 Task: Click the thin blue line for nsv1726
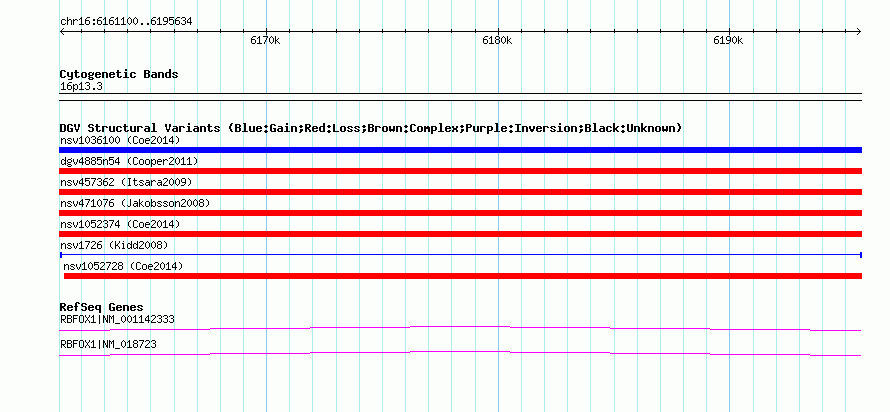click(460, 255)
